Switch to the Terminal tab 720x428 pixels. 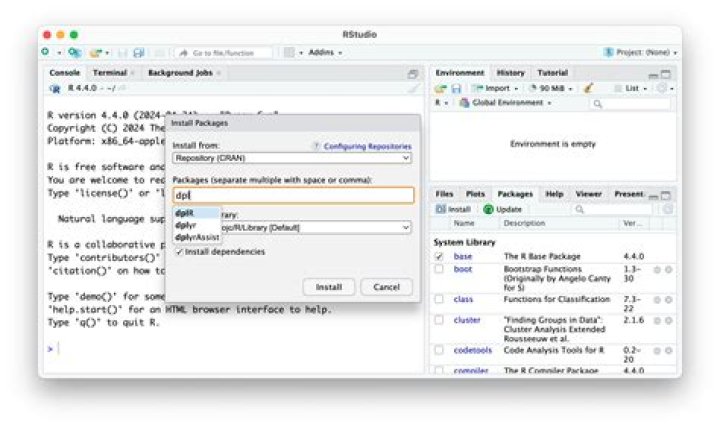[x=110, y=73]
